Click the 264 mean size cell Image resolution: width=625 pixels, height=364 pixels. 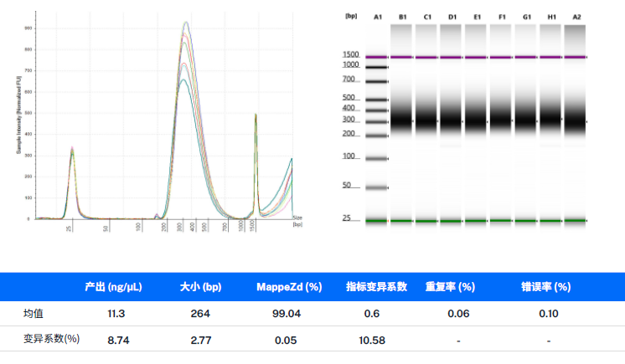point(199,313)
